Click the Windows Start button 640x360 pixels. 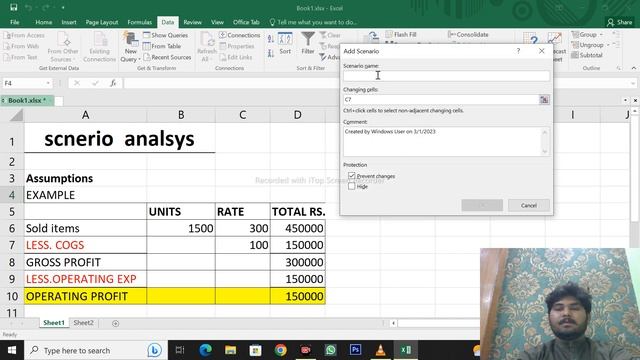pyautogui.click(x=12, y=350)
